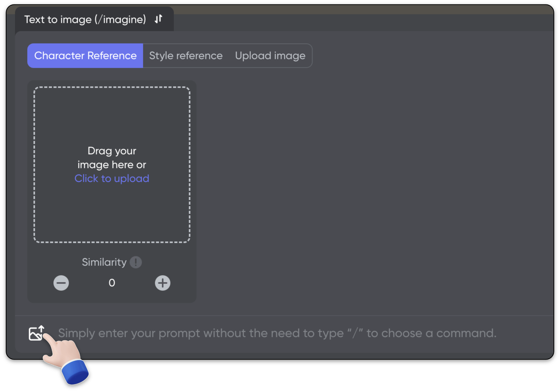560x392 pixels.
Task: Click the Similarity value showing 0
Action: click(112, 283)
